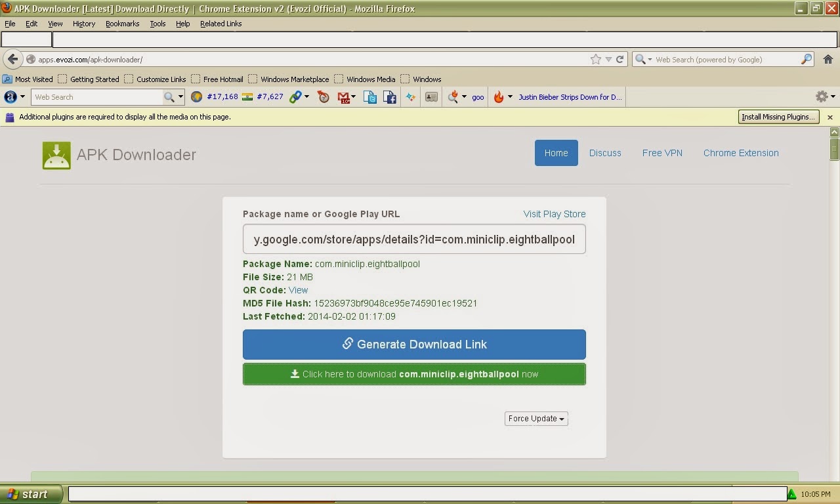Open the Windows Start button
840x504 pixels.
(31, 494)
